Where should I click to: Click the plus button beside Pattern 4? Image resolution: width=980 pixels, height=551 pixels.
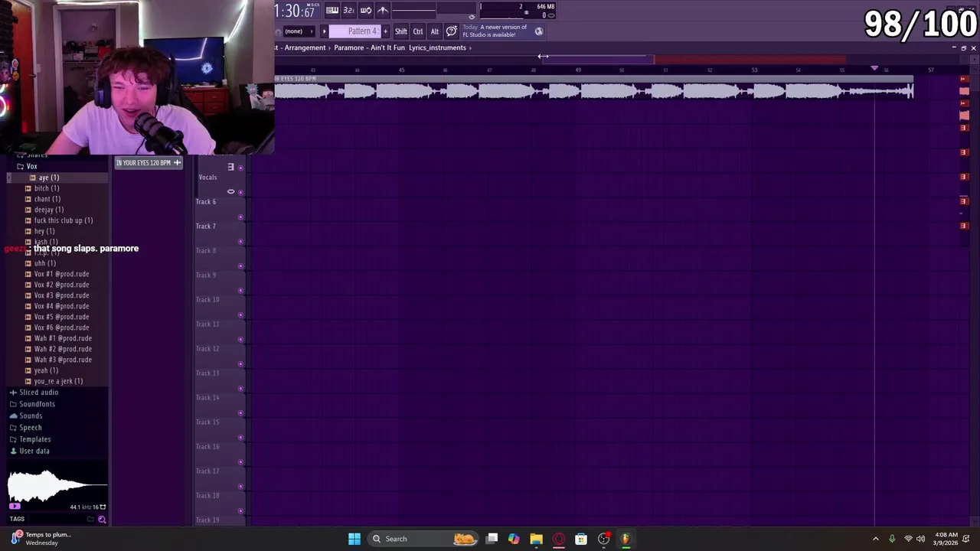(385, 31)
